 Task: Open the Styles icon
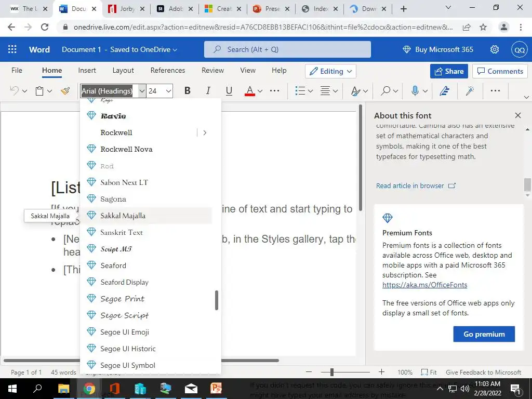click(355, 91)
